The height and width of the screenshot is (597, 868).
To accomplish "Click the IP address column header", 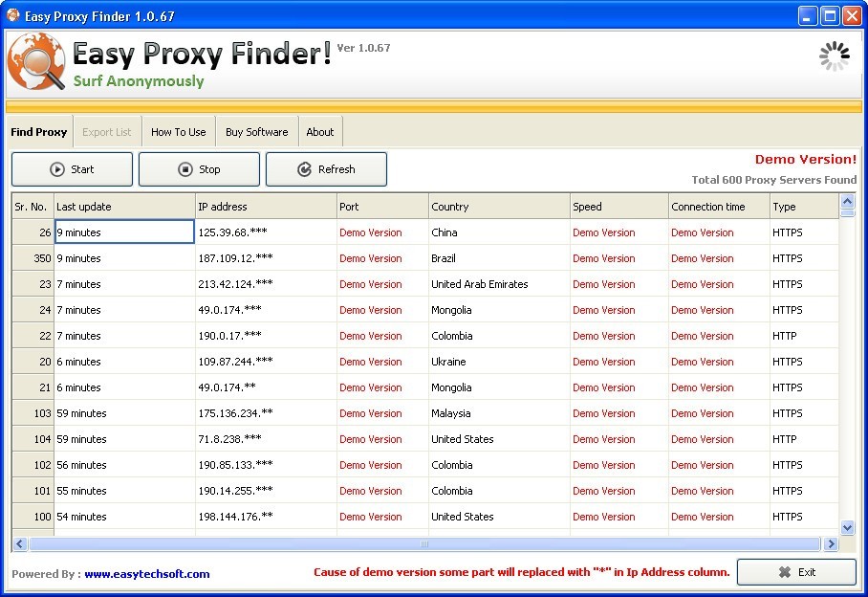I will click(x=265, y=207).
